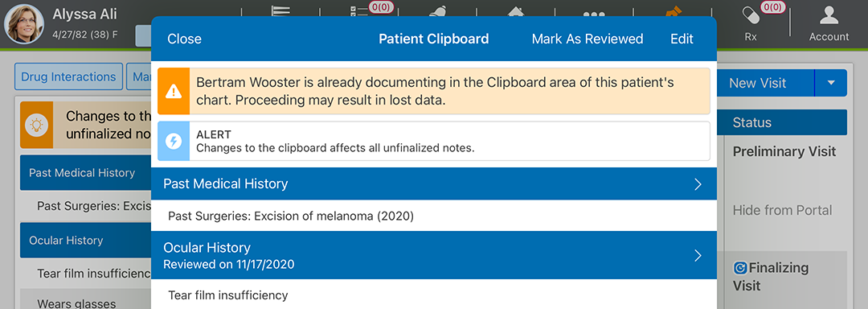
Task: Click the orange warning triangle icon
Action: coord(174,91)
